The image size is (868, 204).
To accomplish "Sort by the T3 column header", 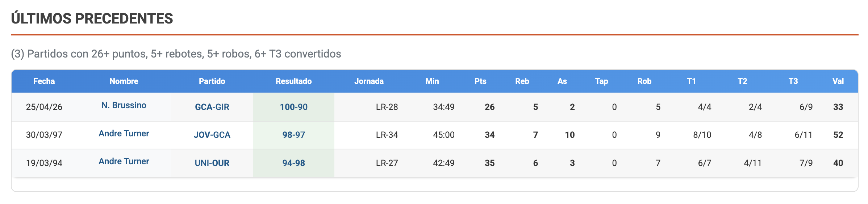I will [x=793, y=81].
